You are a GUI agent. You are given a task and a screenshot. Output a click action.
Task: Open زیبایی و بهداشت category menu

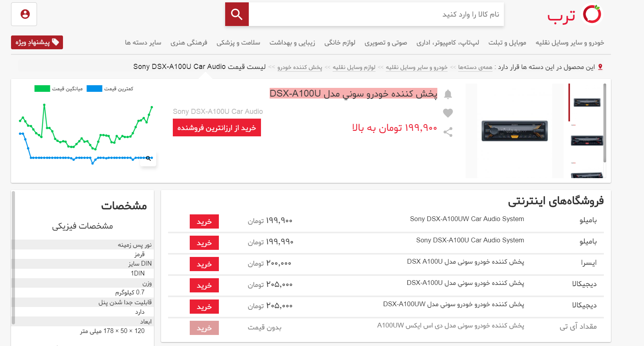pyautogui.click(x=292, y=43)
